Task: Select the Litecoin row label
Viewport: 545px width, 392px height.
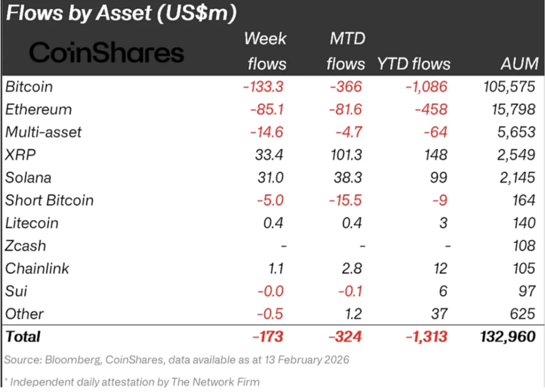Action: (32, 223)
